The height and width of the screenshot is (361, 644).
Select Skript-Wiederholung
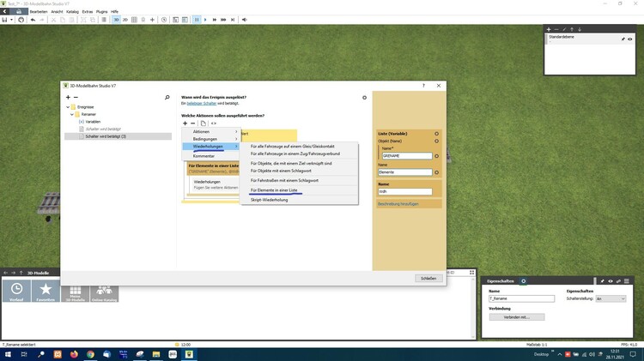(x=299, y=200)
